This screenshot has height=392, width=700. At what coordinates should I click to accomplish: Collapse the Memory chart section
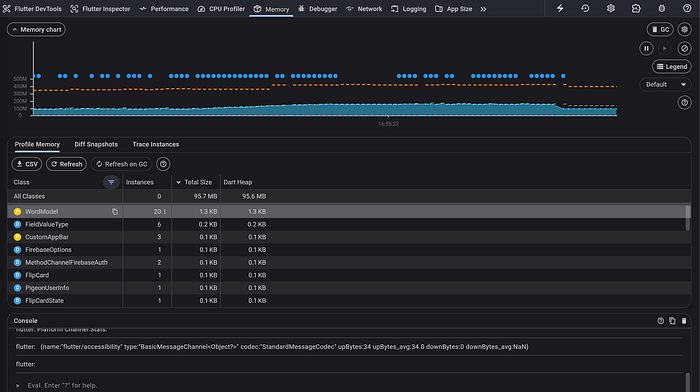(36, 29)
